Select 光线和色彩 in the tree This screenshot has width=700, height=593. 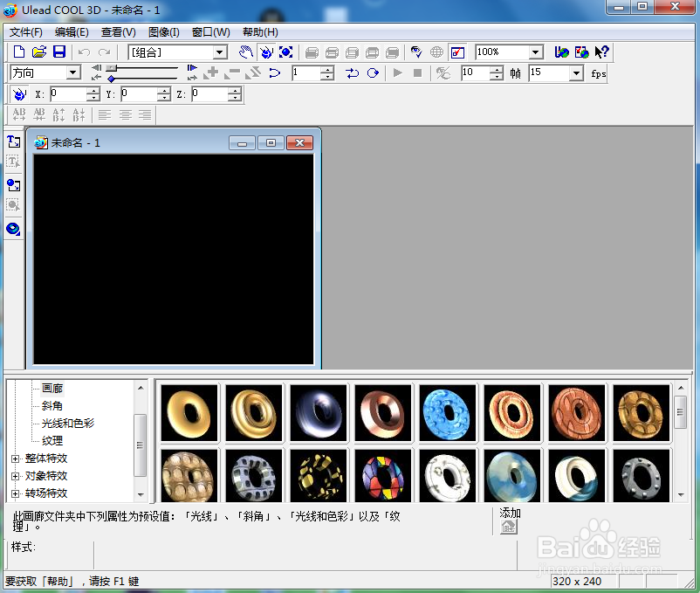tap(68, 424)
